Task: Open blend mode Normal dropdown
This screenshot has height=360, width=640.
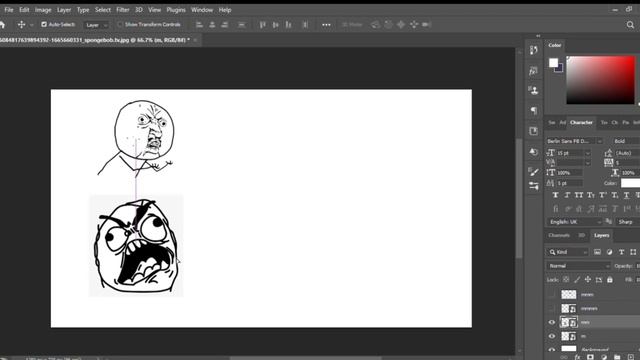Action: (x=578, y=266)
